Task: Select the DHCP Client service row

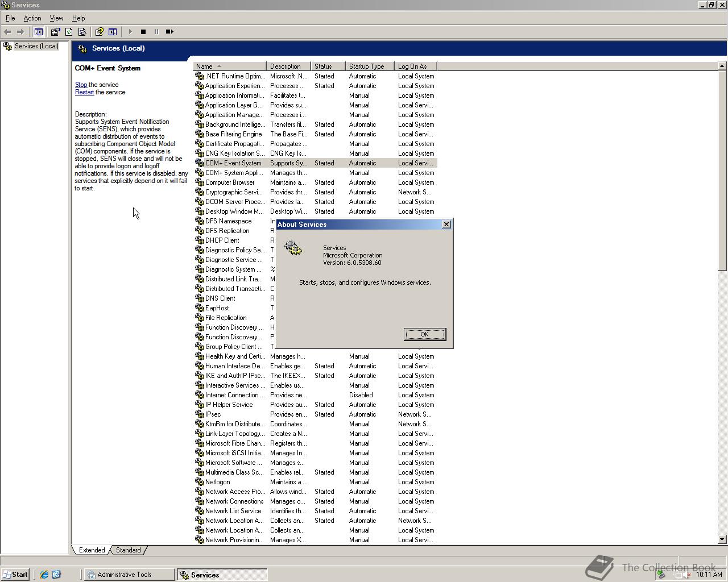Action: [x=221, y=240]
